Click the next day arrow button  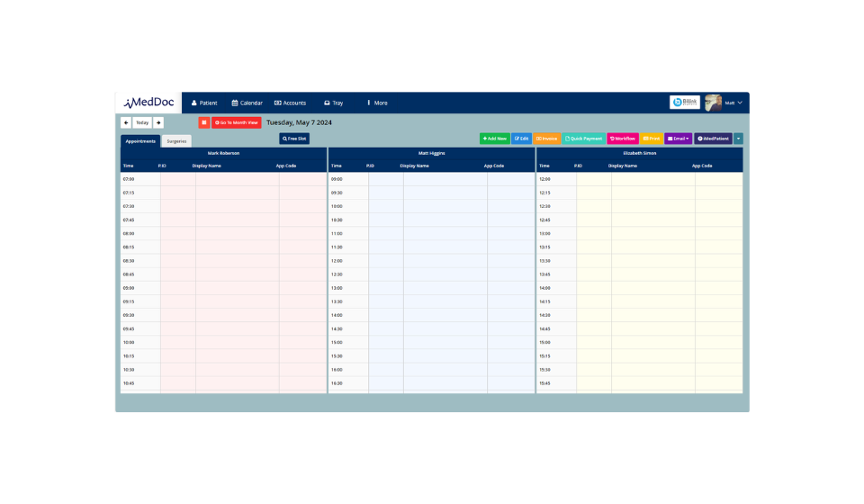coord(158,122)
